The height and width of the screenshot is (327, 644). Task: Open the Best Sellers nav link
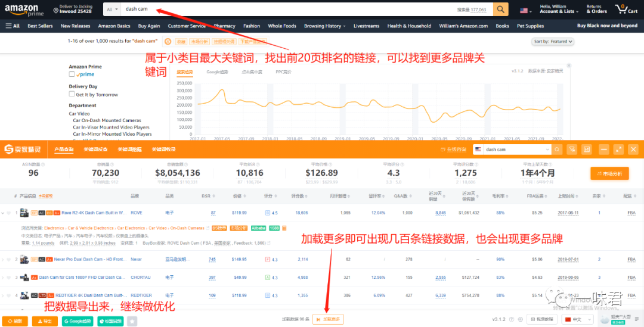[x=40, y=26]
